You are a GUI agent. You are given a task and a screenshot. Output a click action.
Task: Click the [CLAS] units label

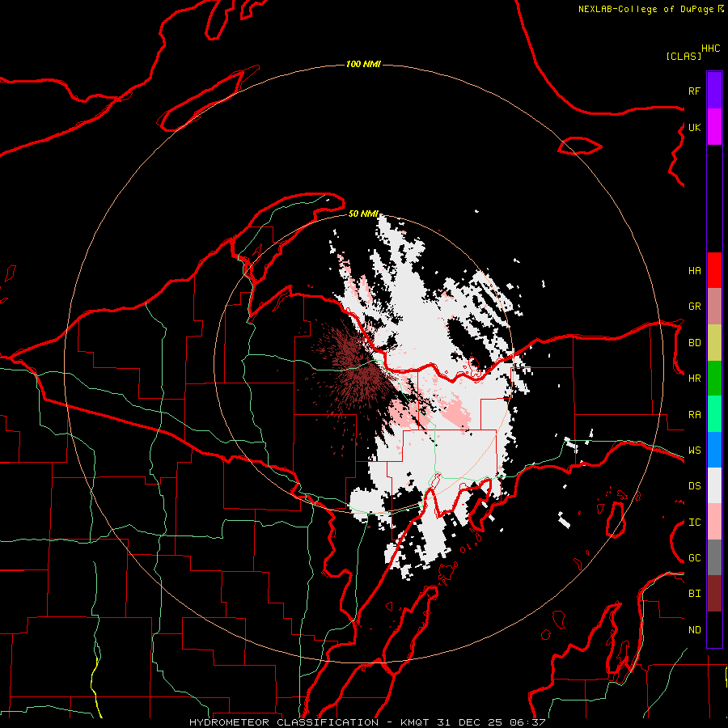tap(684, 56)
